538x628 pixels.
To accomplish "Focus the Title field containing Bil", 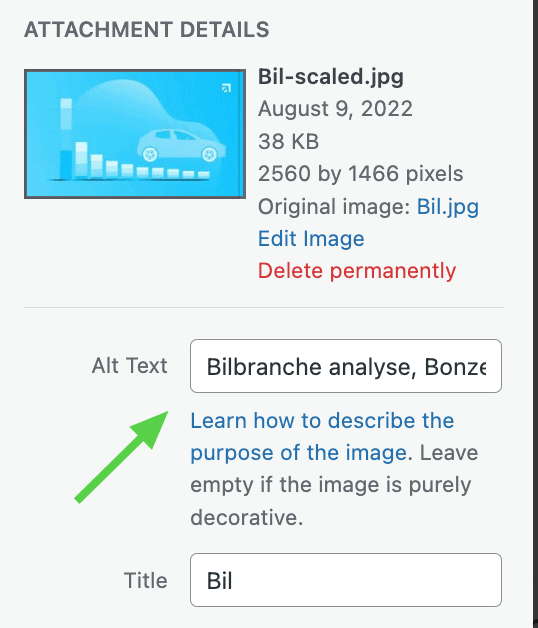I will click(346, 580).
